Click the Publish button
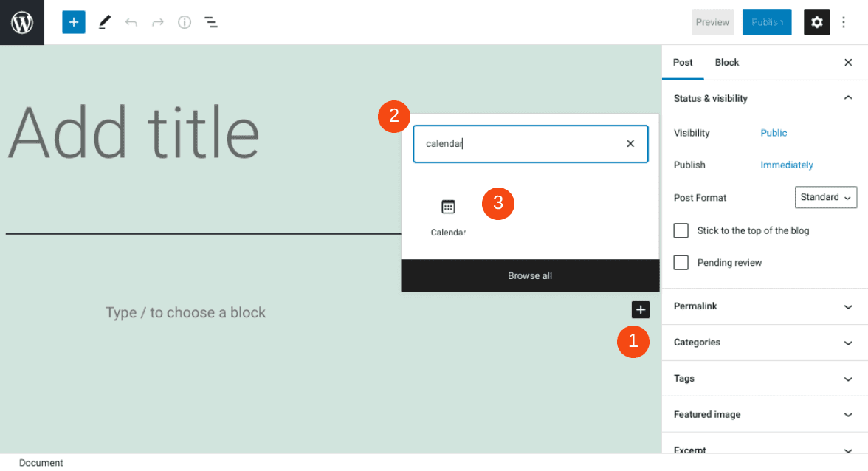Viewport: 868px width, 471px height. coord(767,22)
